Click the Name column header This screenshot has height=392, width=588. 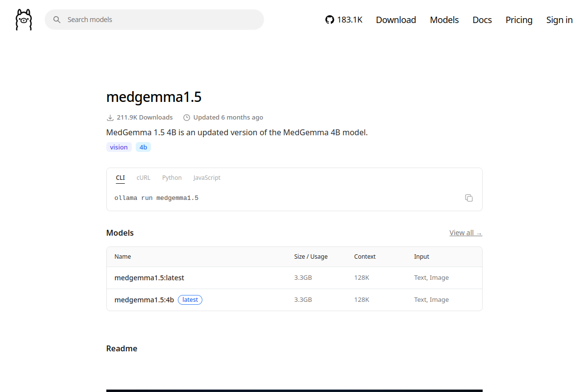tap(123, 257)
